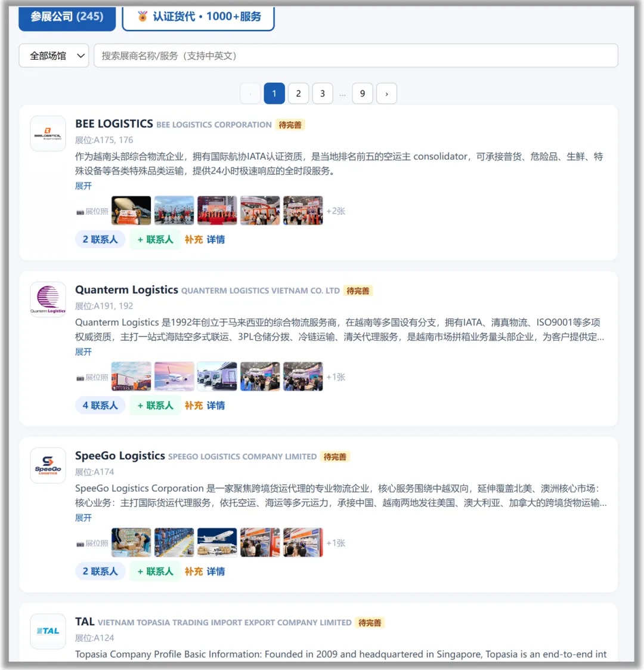Click 待完善 badge on BEE LOGISTICS
This screenshot has width=644, height=670.
pos(290,125)
